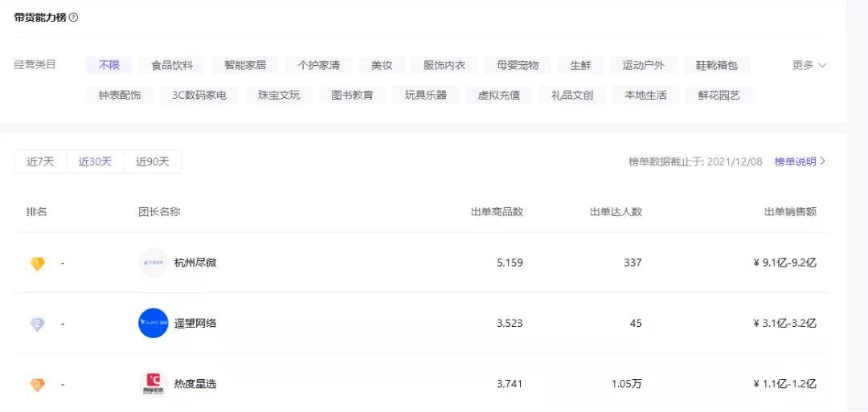The image size is (868, 412).
Task: Filter by 生鲜 category
Action: 581,65
